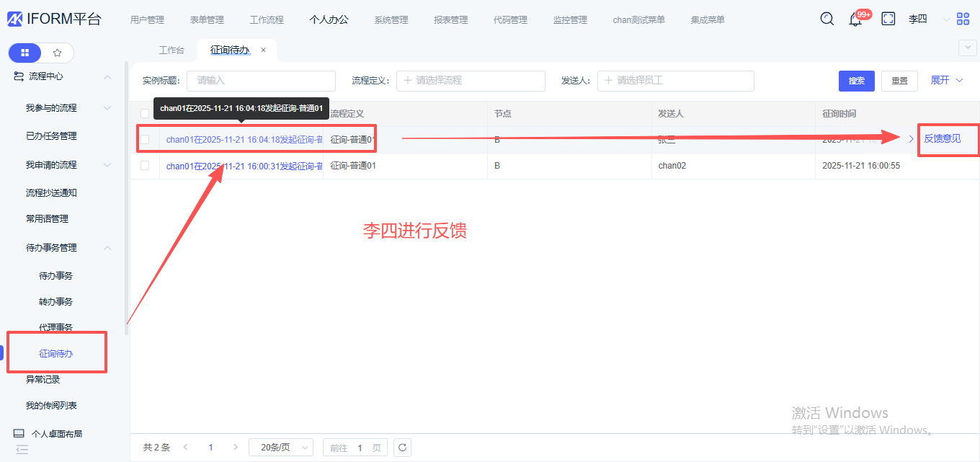Collapse sidebar using bottom-left menu icon
This screenshot has width=980, height=462.
(22, 449)
